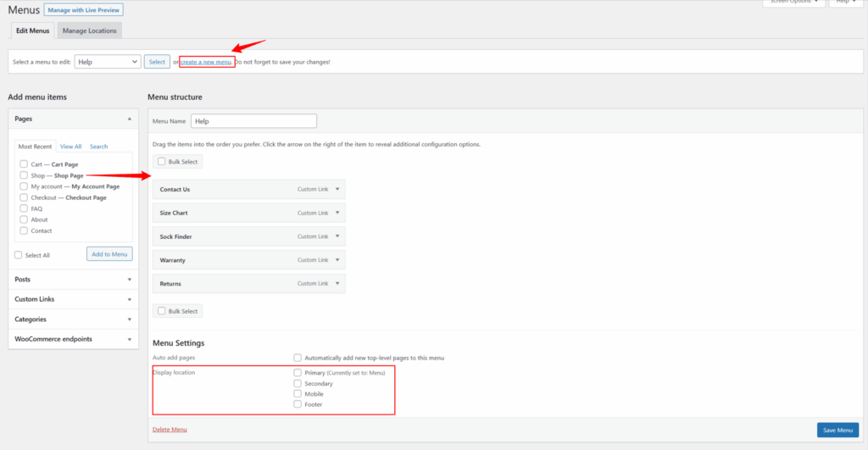
Task: Expand the Warranty menu item arrow
Action: click(x=337, y=260)
